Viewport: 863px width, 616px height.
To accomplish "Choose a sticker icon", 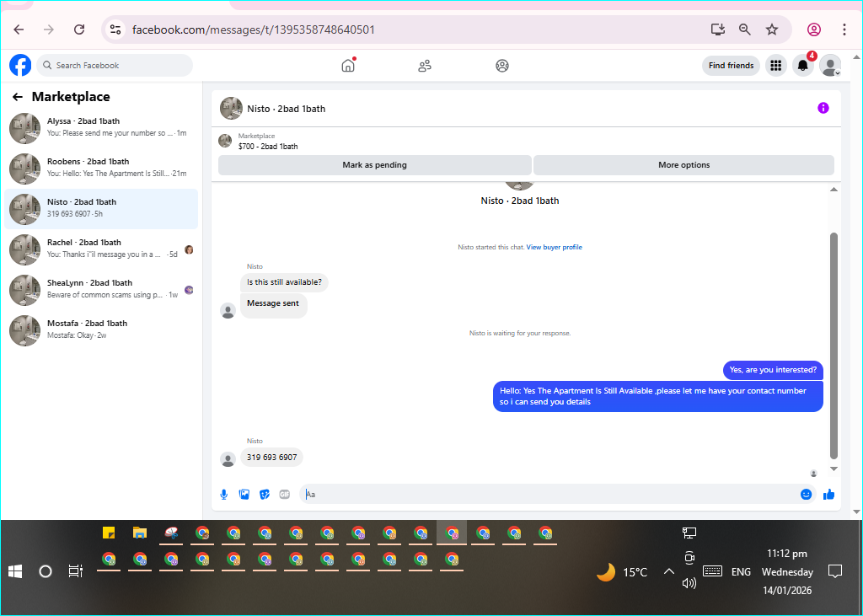I will click(x=264, y=495).
